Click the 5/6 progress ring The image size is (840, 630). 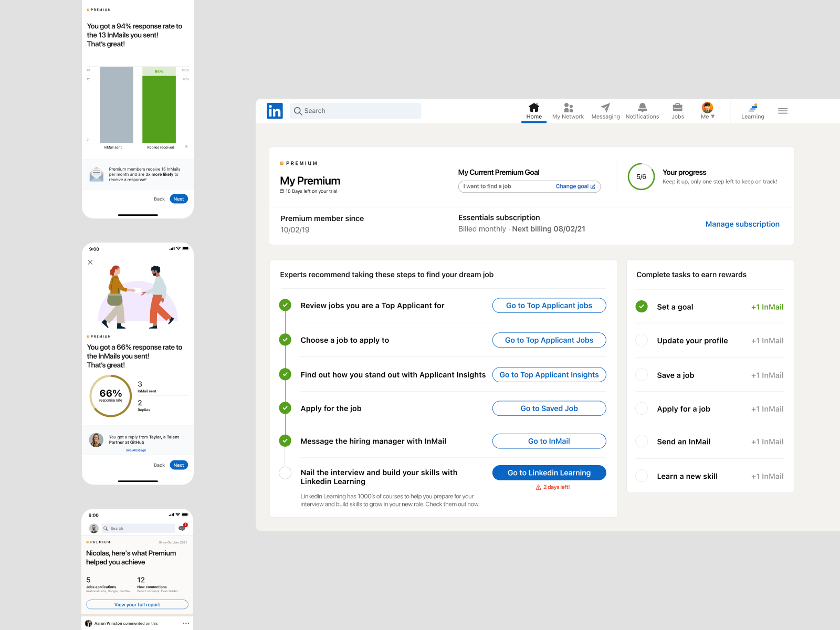[x=641, y=177]
